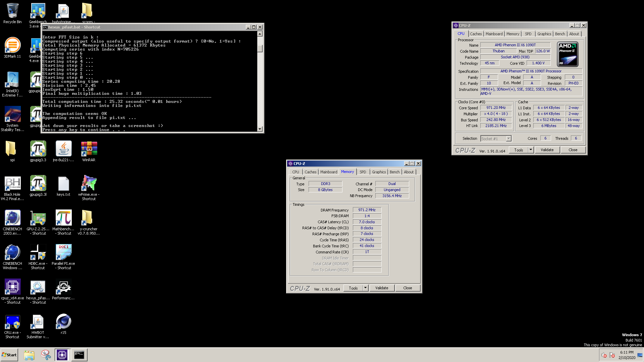Click Tools button in CPU tab window
The width and height of the screenshot is (644, 362).
click(x=519, y=150)
